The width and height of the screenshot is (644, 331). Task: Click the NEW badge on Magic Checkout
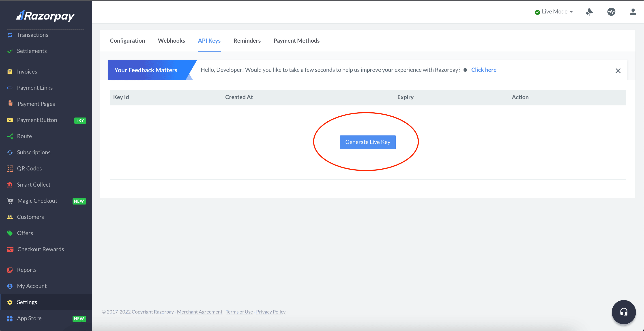click(x=79, y=201)
